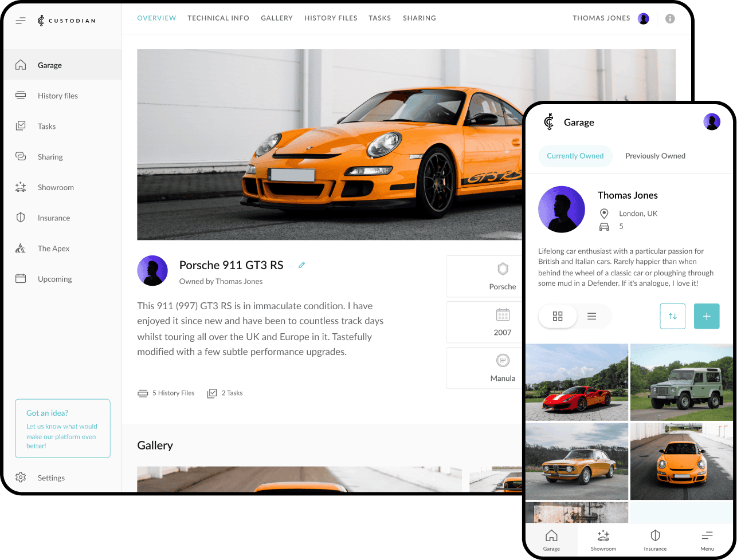Tap Menu in mobile bottom nav

click(x=707, y=540)
